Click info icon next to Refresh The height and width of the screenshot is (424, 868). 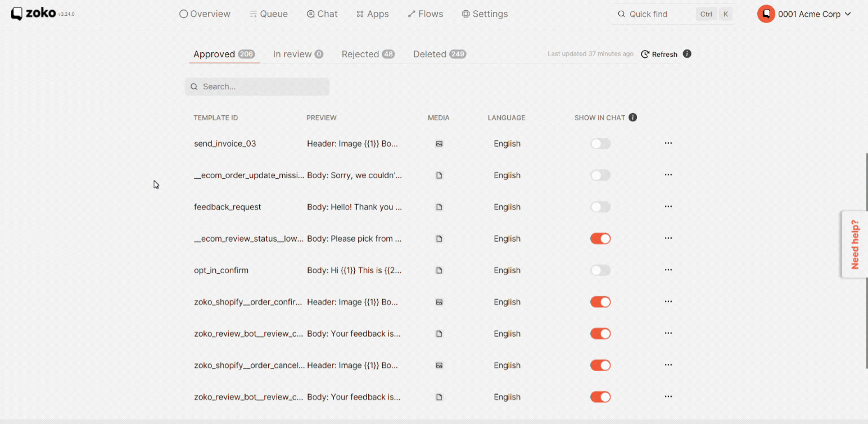(687, 54)
